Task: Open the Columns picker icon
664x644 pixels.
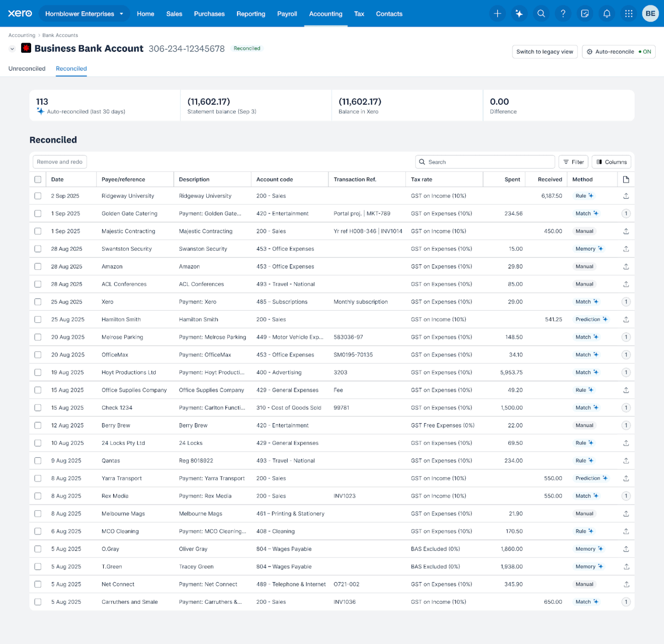Action: 611,162
